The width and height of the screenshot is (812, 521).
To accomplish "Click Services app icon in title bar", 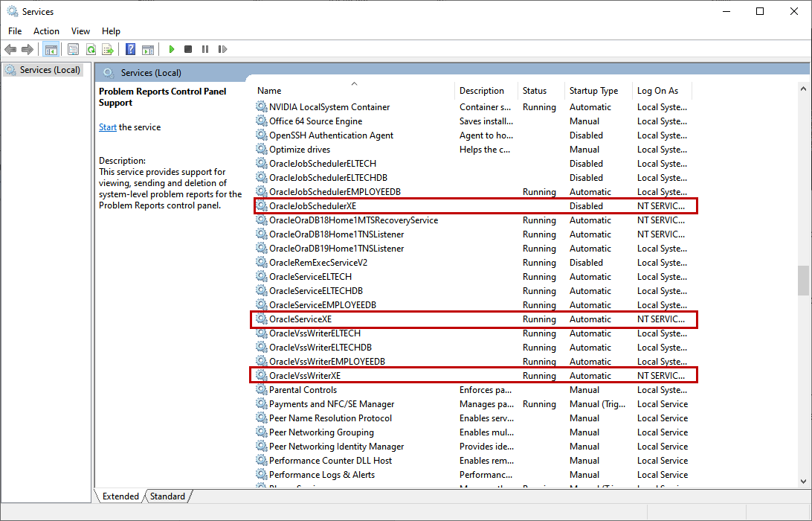I will (13, 11).
